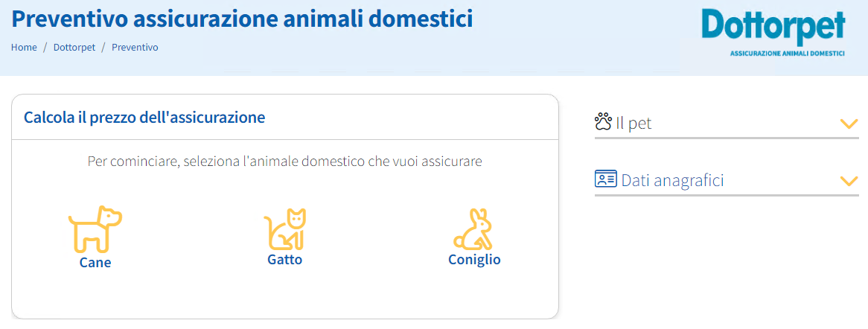Go to Home in the breadcrumb
Viewport: 868px width, 329px height.
tap(24, 47)
